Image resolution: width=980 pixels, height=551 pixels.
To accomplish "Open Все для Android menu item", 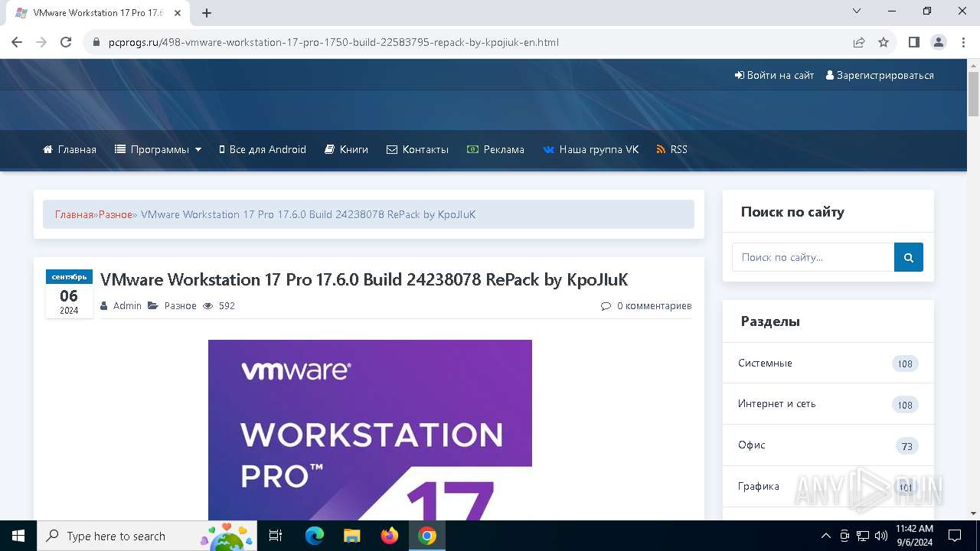I will (263, 149).
